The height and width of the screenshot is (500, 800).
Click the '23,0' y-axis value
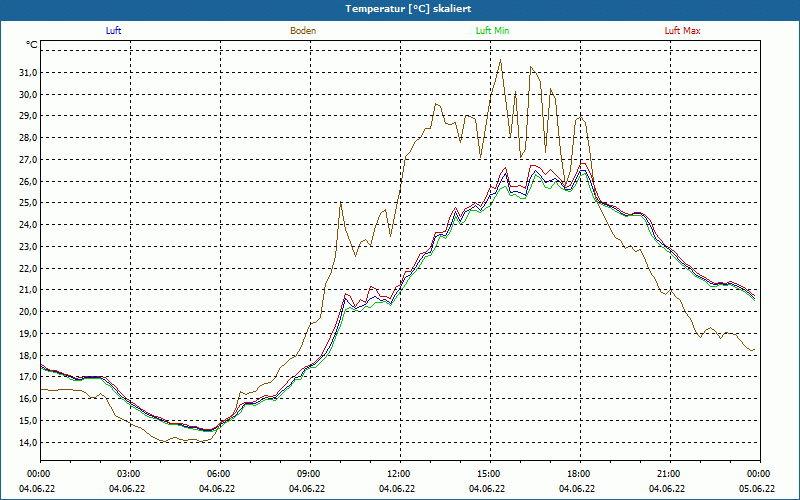28,247
